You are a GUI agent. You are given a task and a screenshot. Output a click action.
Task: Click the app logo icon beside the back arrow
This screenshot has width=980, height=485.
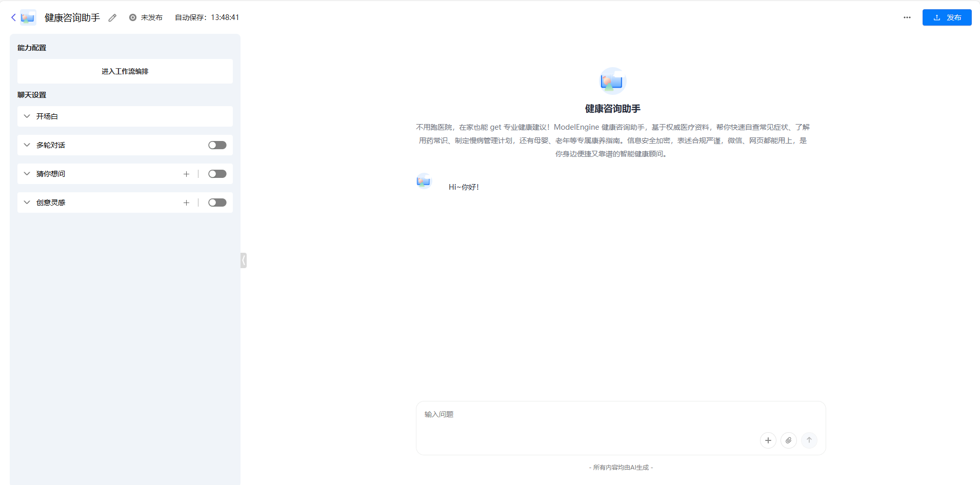click(x=29, y=17)
